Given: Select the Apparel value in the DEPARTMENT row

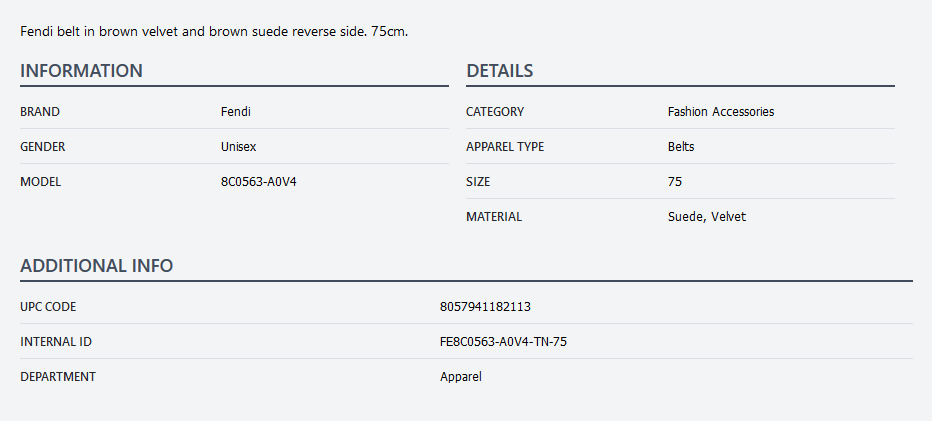Looking at the screenshot, I should pyautogui.click(x=461, y=377).
